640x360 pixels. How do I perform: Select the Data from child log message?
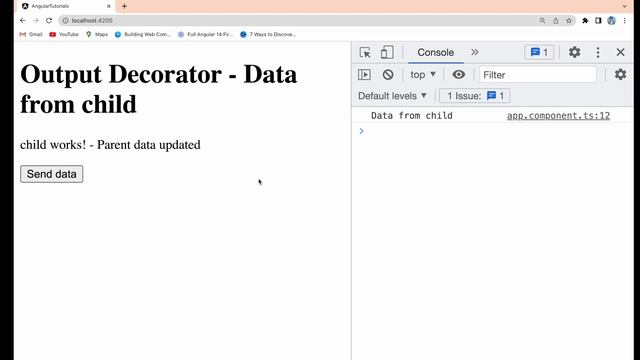[411, 116]
